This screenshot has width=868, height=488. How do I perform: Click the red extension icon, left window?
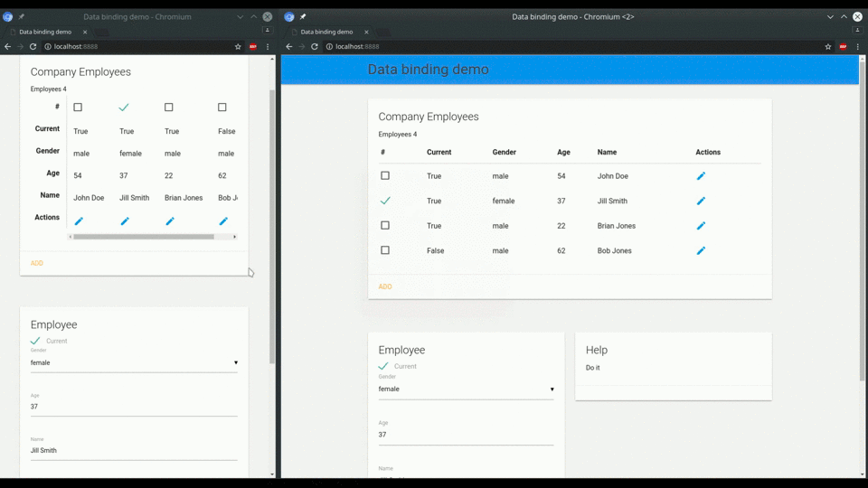(x=253, y=46)
